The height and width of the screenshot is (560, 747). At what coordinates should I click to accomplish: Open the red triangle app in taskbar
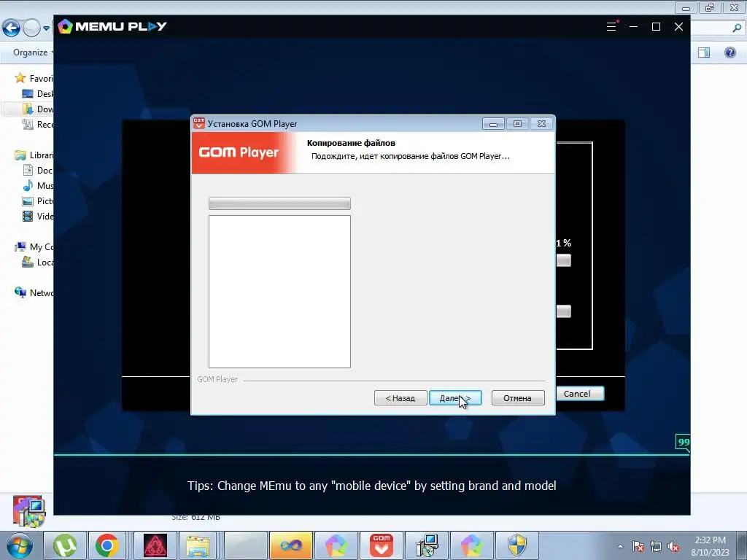pos(155,545)
